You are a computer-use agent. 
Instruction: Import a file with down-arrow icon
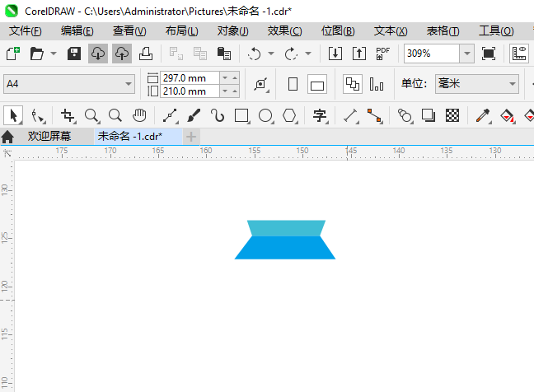point(335,54)
